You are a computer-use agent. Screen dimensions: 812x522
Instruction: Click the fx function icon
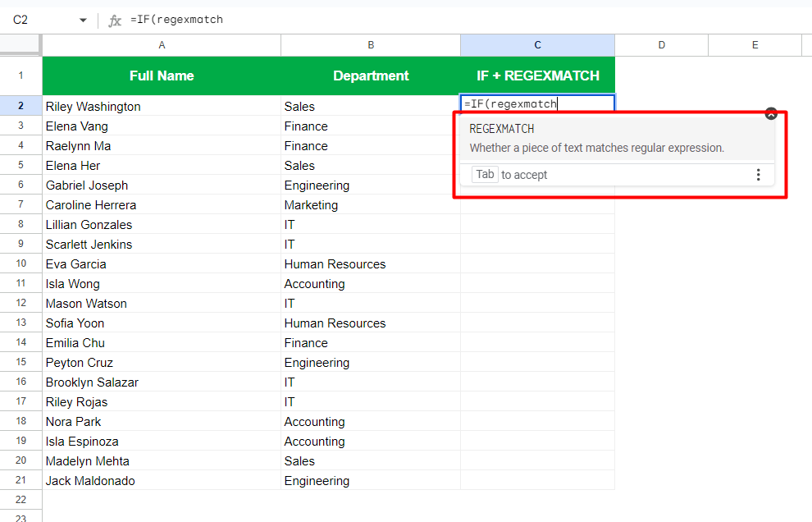coord(115,21)
